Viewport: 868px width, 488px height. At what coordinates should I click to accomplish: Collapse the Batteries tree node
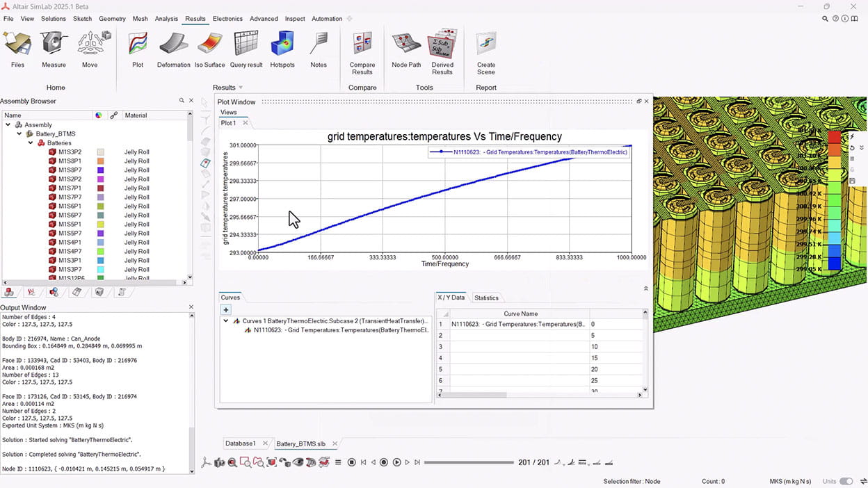click(x=31, y=143)
